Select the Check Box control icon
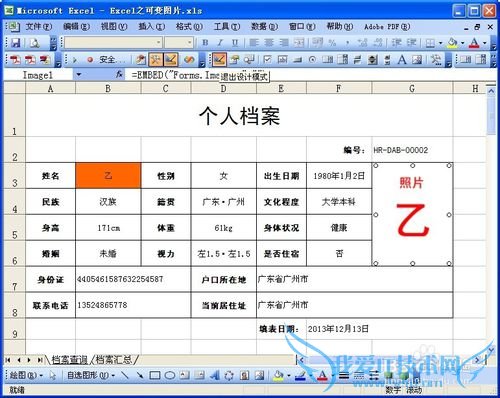The height and width of the screenshot is (398, 500). coord(267,60)
